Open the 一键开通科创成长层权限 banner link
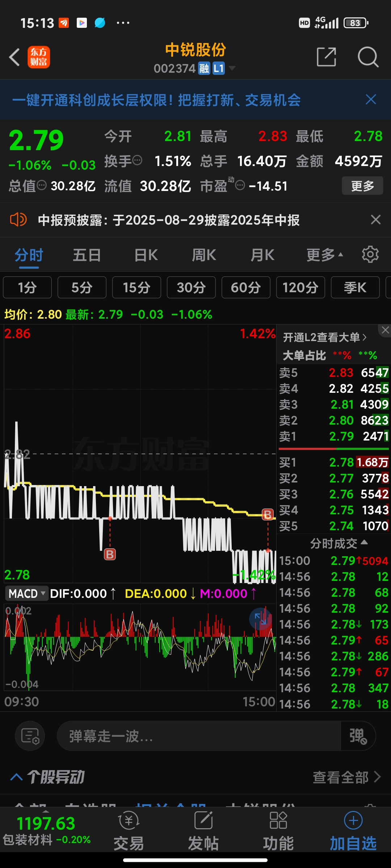391x868 pixels. point(156,100)
